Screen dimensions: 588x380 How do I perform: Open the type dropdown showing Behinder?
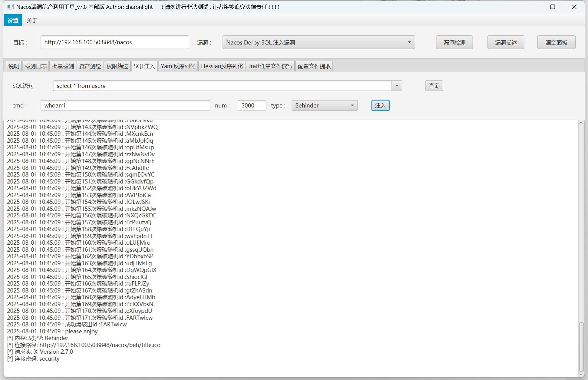coord(325,105)
